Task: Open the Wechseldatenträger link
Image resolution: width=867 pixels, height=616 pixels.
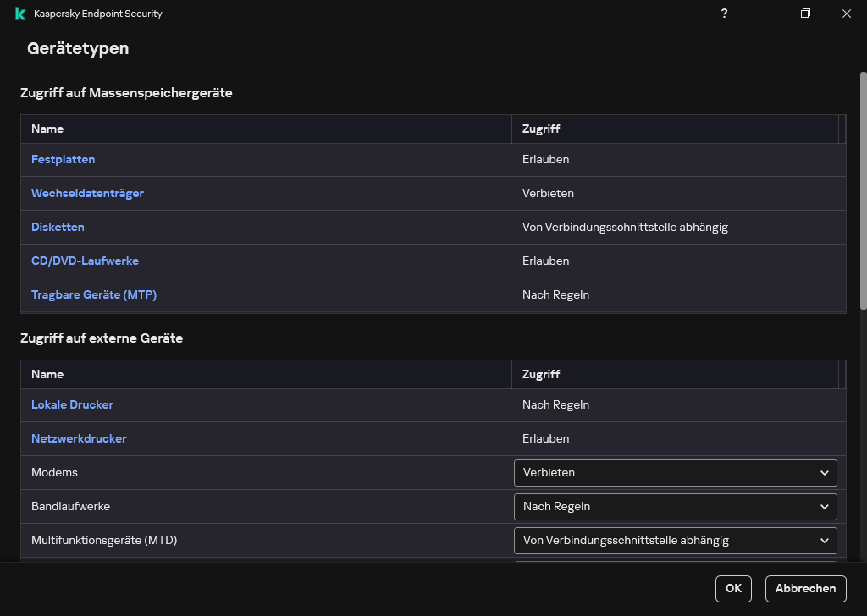Action: tap(87, 193)
